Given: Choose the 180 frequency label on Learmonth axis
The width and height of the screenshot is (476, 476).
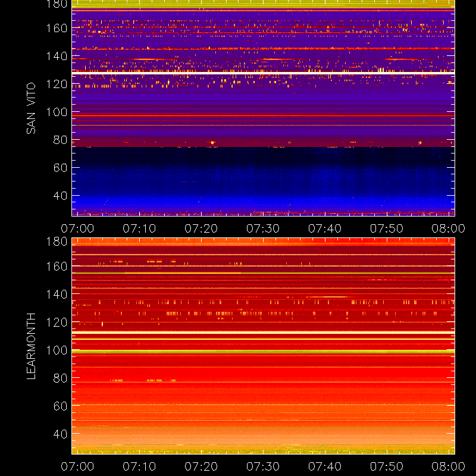Looking at the screenshot, I should (57, 242).
